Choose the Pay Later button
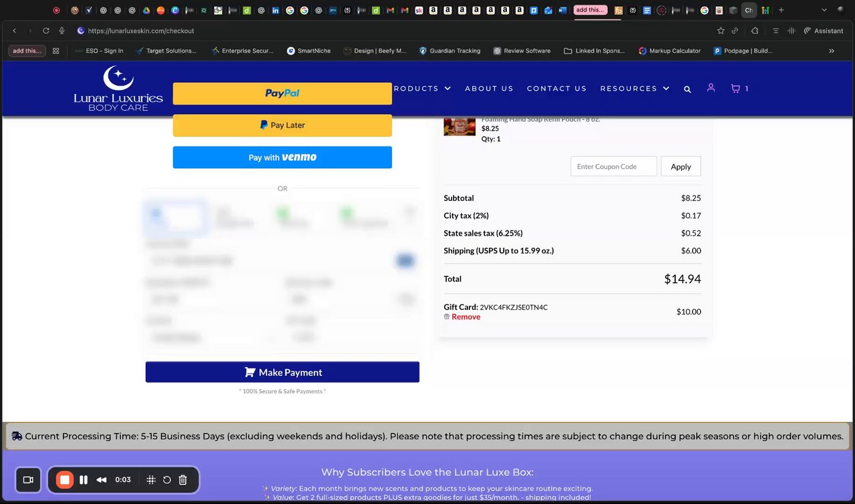Viewport: 855px width, 504px height. click(283, 125)
